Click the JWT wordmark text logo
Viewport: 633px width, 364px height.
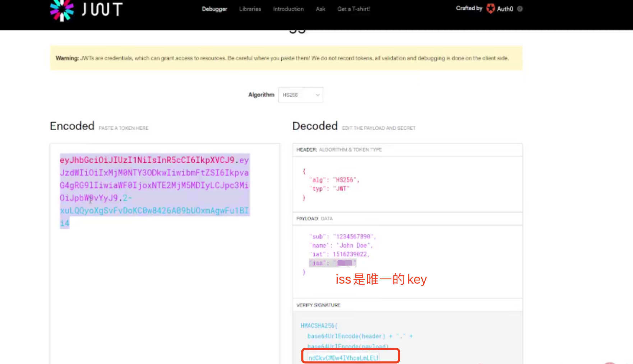(102, 9)
